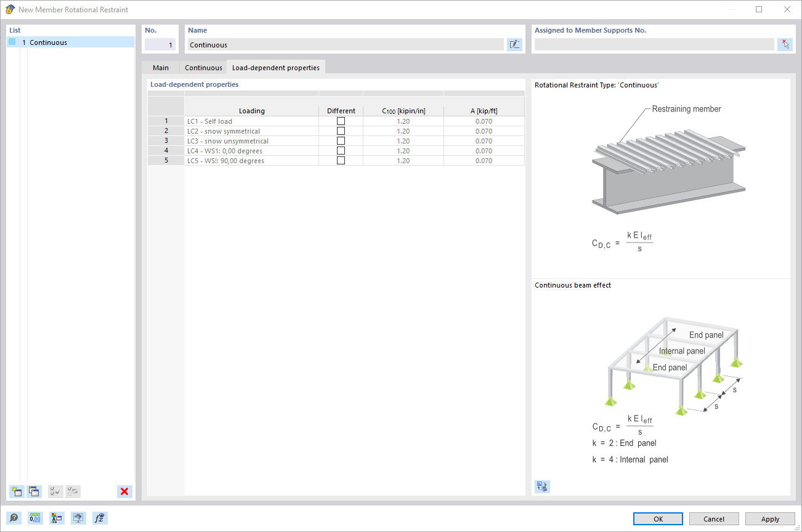802x532 pixels.
Task: Check Different for LC3 - snow unsymmetrical
Action: tap(341, 140)
